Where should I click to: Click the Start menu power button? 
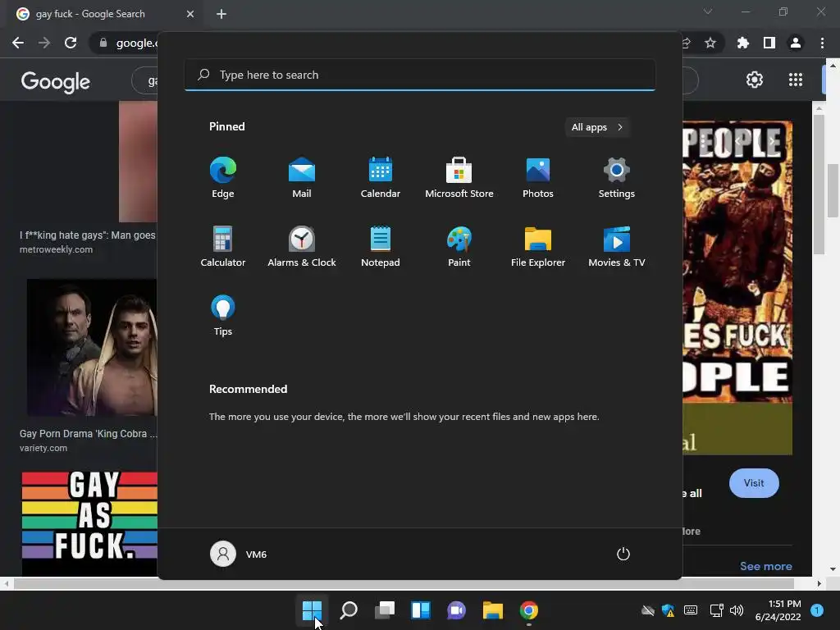pyautogui.click(x=623, y=554)
